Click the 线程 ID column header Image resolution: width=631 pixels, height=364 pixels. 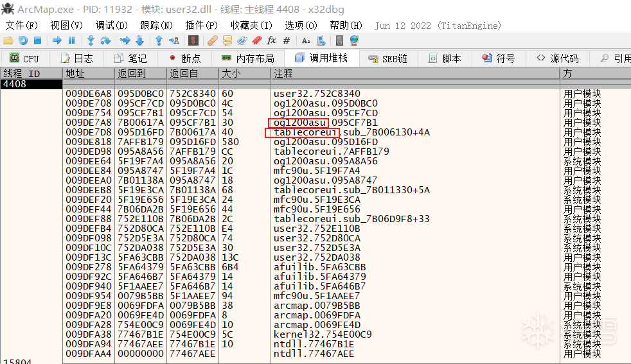pos(31,74)
